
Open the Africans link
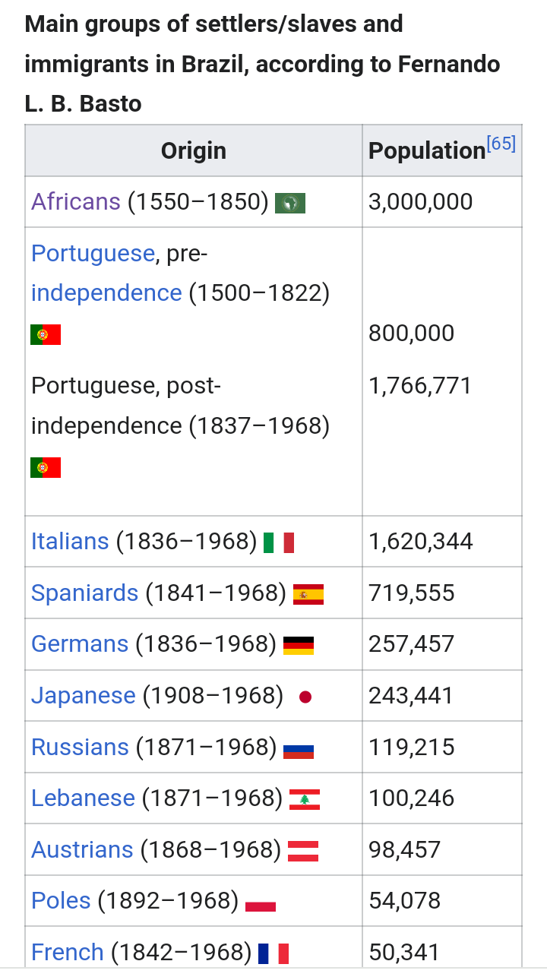[x=76, y=201]
